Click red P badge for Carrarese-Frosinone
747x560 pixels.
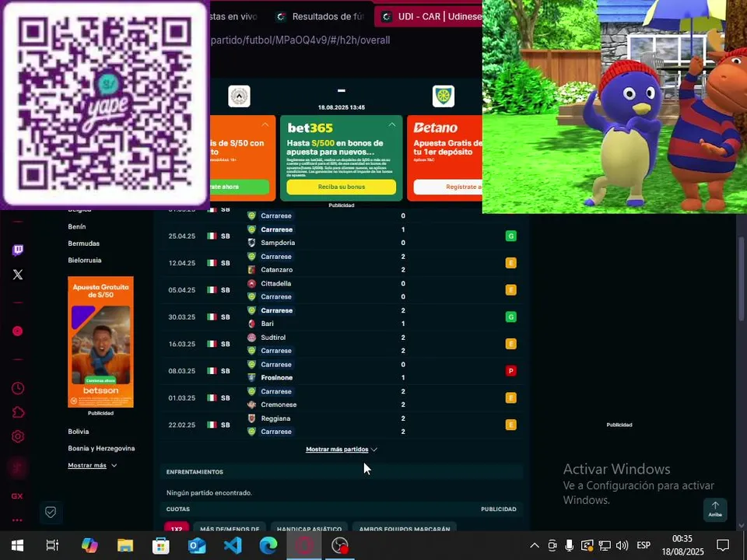coord(510,371)
